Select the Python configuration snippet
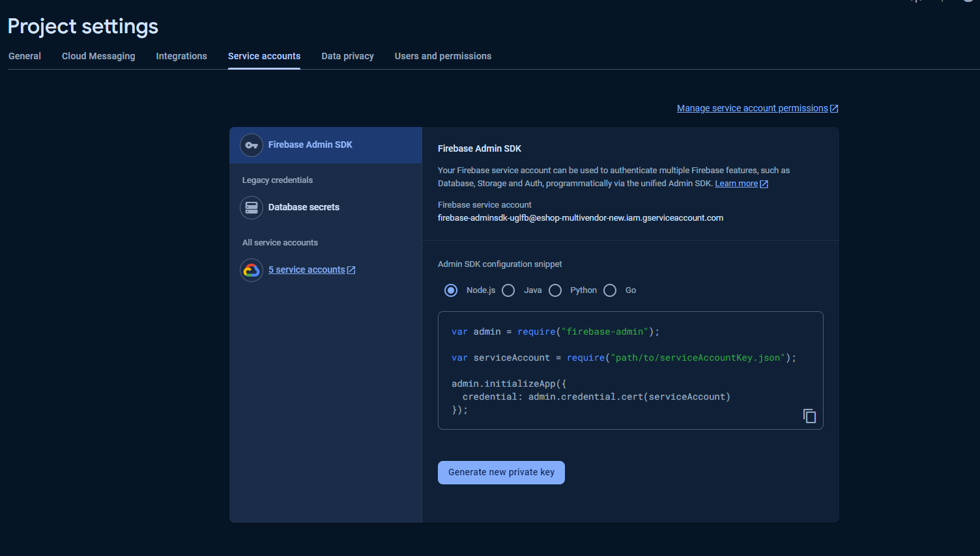Image resolution: width=980 pixels, height=556 pixels. point(555,290)
